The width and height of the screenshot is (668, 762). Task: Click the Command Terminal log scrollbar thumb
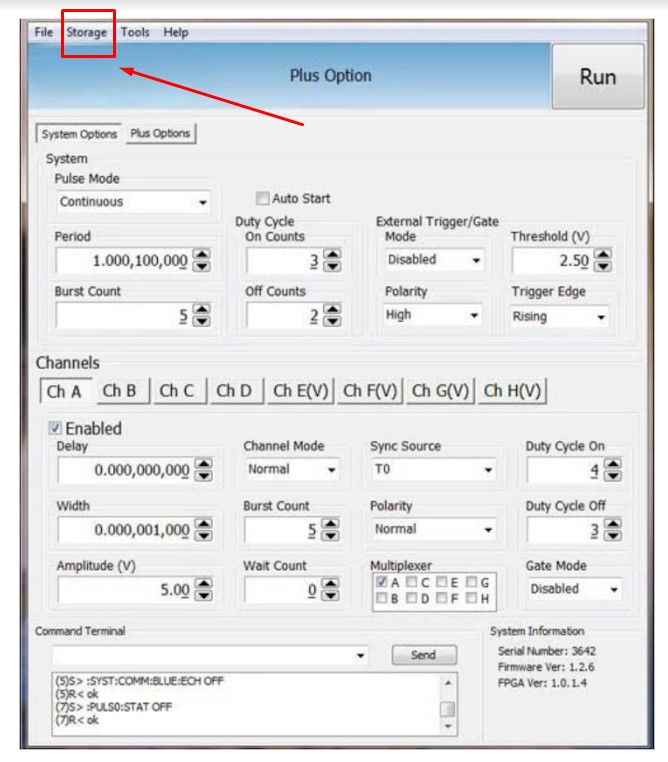click(x=447, y=709)
